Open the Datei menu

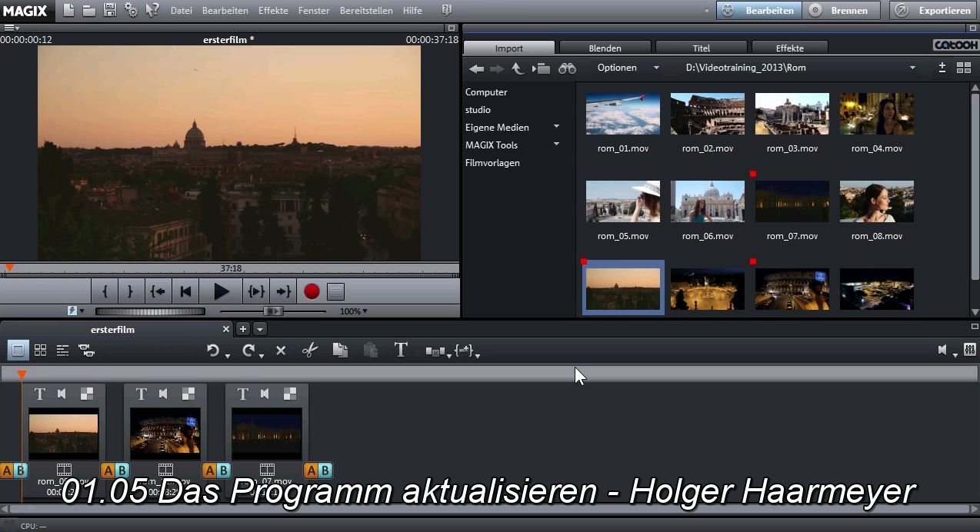click(x=181, y=11)
